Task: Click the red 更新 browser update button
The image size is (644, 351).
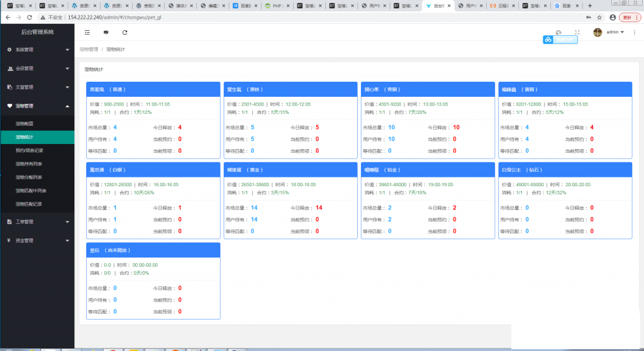Action: pyautogui.click(x=626, y=18)
